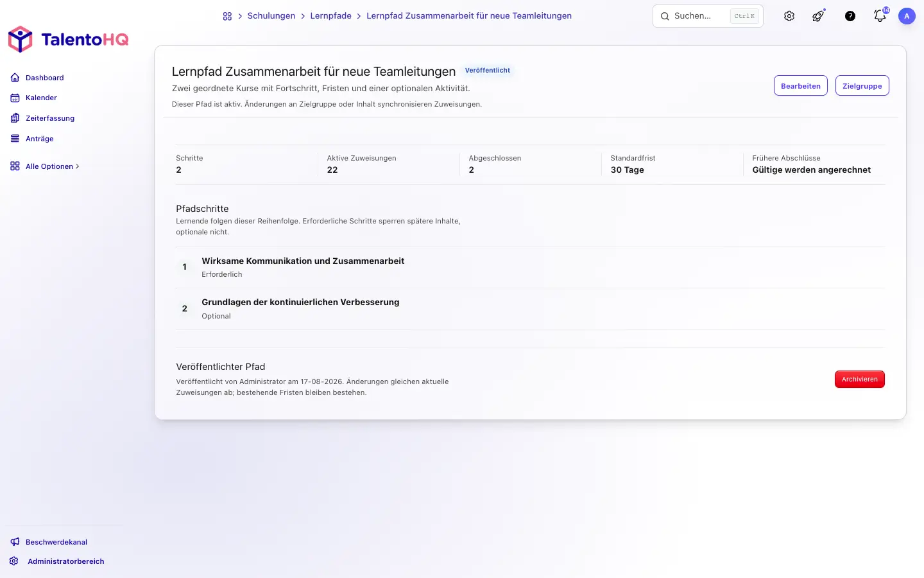924x578 pixels.
Task: Open the user avatar A menu
Action: [907, 16]
